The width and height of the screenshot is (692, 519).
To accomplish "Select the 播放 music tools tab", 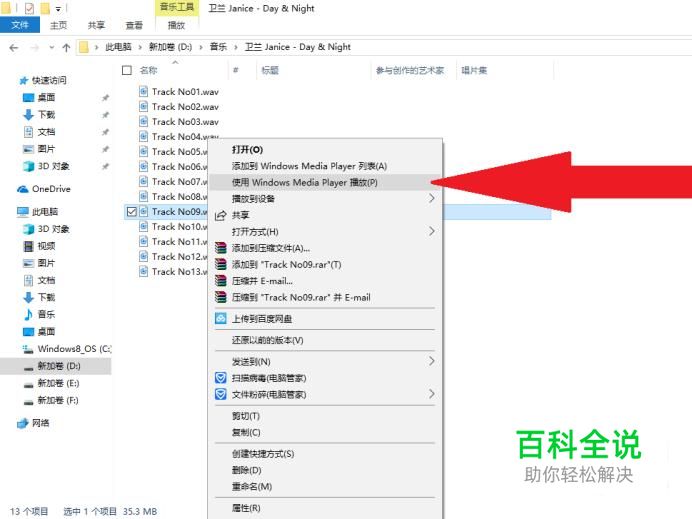I will coord(176,25).
